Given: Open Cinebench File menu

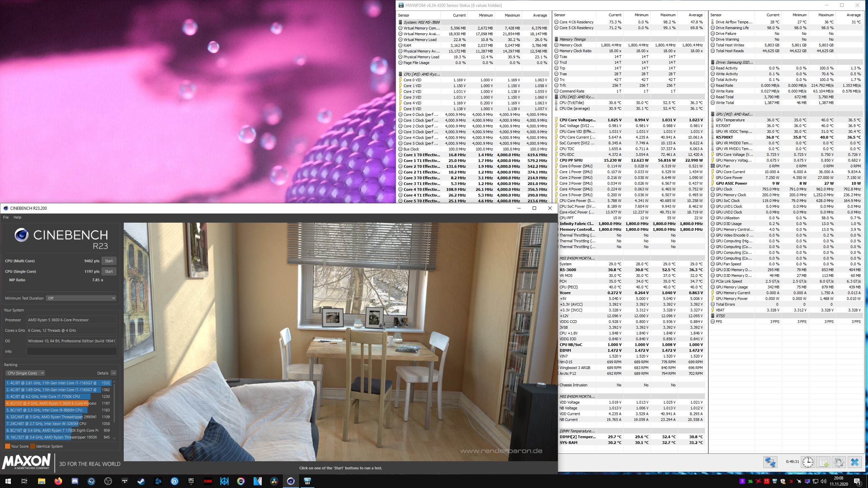Looking at the screenshot, I should [6, 217].
